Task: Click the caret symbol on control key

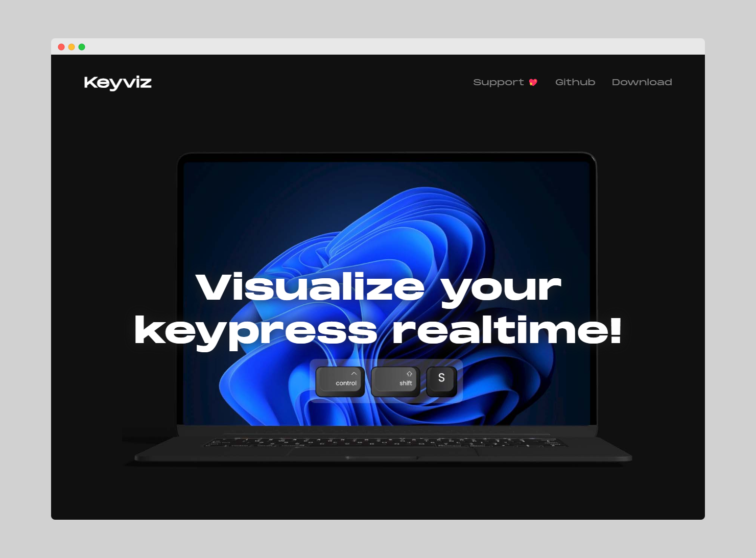Action: [353, 374]
